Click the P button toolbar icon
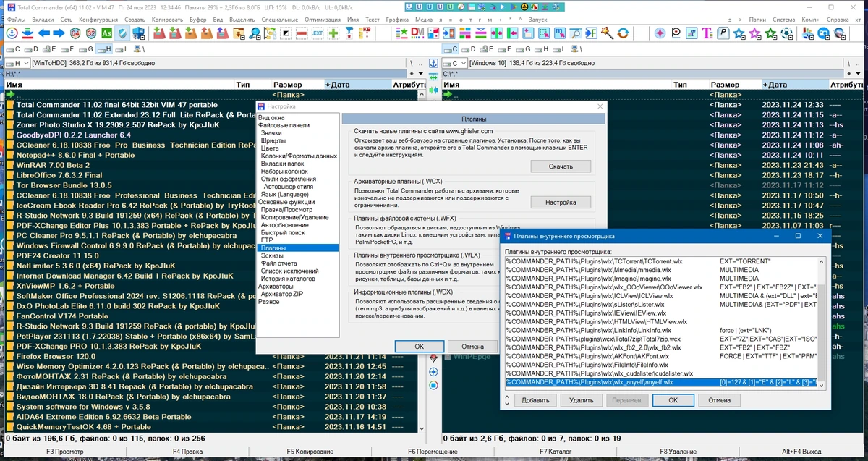 [723, 33]
